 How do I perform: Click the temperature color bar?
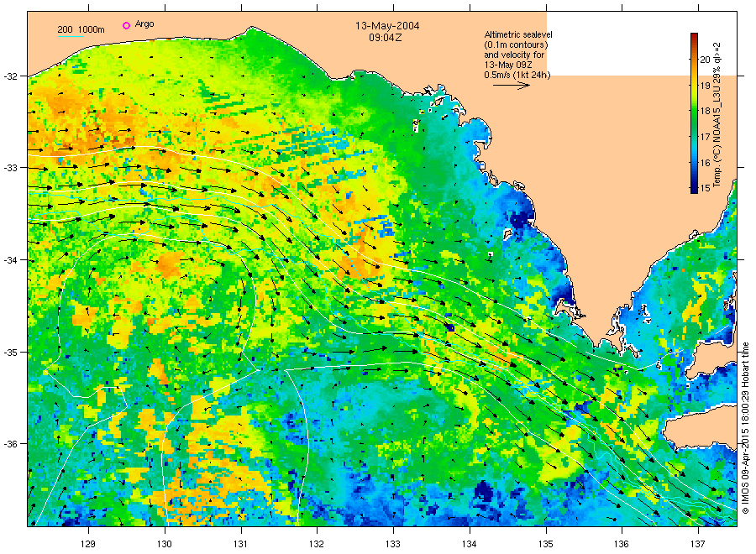click(x=695, y=113)
